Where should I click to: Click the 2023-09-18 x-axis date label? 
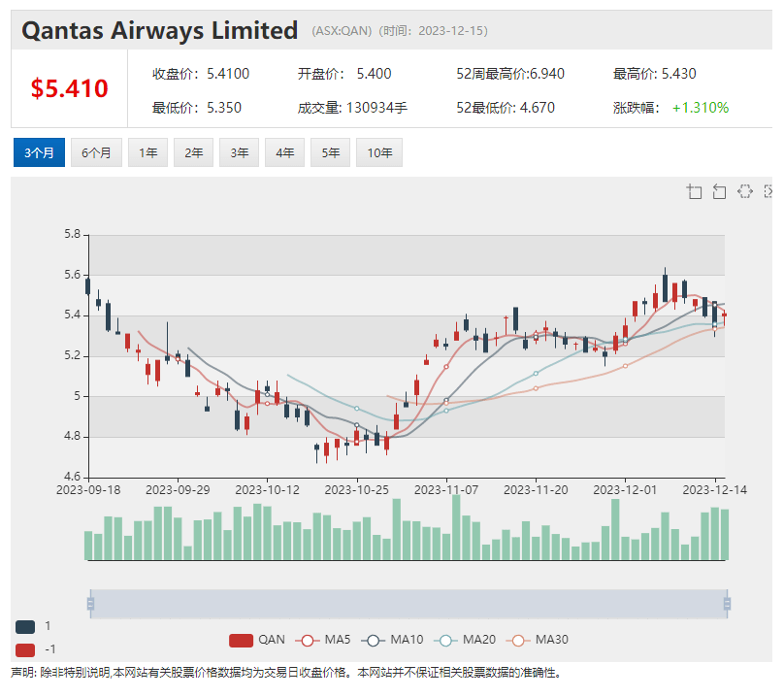coord(88,490)
